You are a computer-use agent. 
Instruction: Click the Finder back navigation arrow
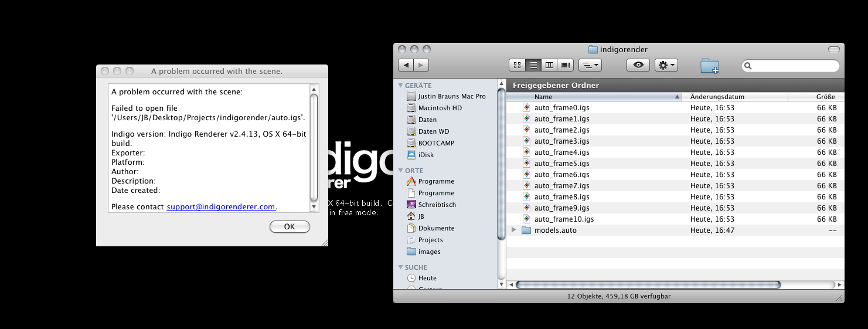(x=406, y=65)
